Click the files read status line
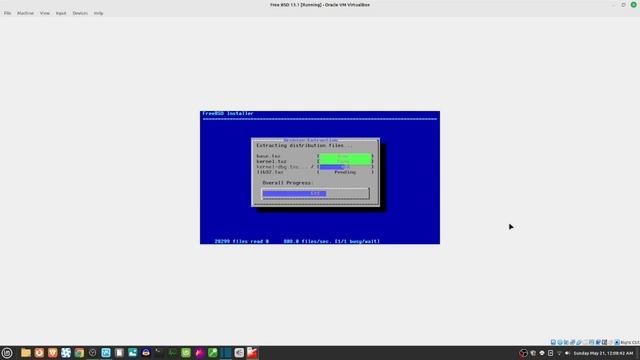 [x=297, y=241]
